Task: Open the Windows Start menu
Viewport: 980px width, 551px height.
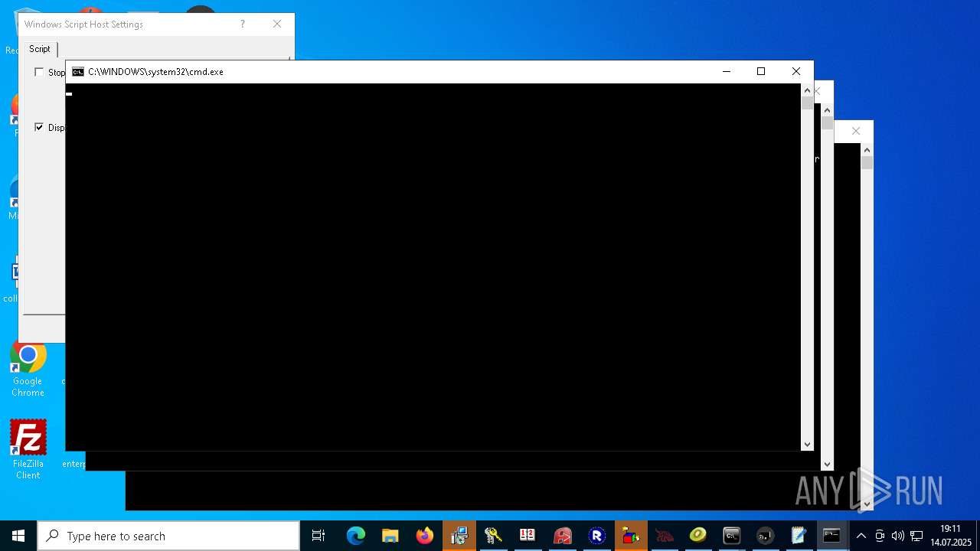Action: (x=18, y=536)
